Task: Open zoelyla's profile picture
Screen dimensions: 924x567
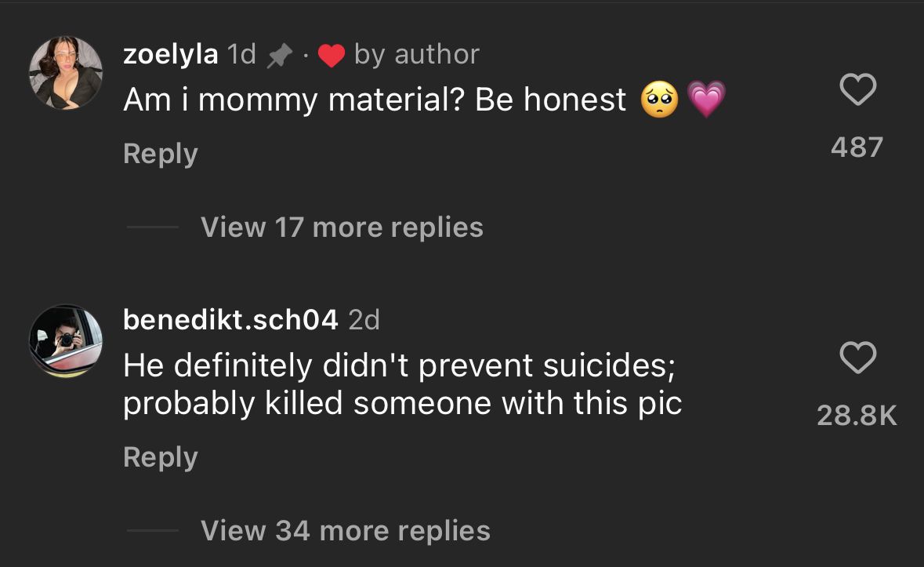Action: 66,73
